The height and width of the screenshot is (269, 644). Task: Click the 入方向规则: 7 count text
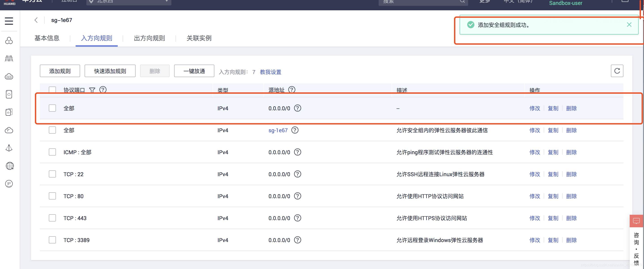[x=237, y=72]
